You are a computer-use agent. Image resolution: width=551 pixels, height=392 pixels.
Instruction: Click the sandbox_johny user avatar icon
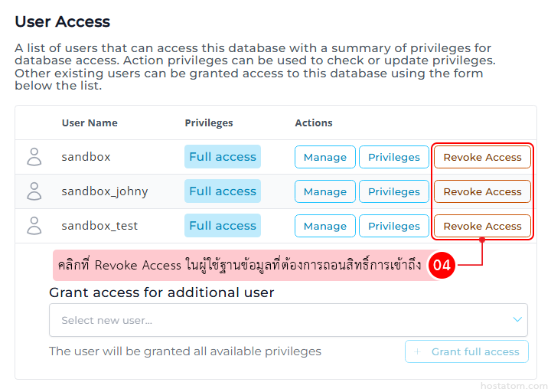[34, 191]
